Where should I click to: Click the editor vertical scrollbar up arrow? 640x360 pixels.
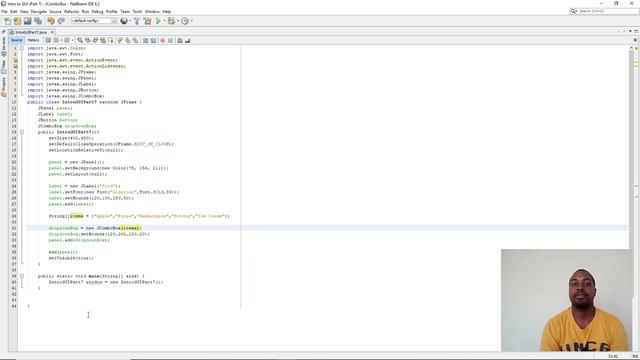(x=631, y=48)
